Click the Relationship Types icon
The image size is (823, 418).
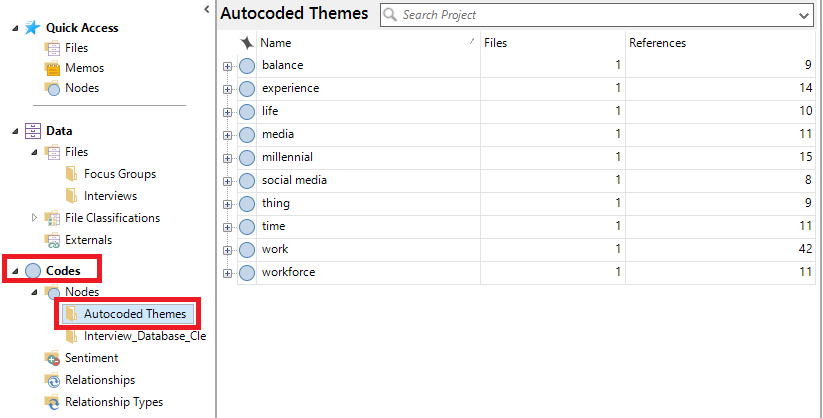click(x=52, y=402)
